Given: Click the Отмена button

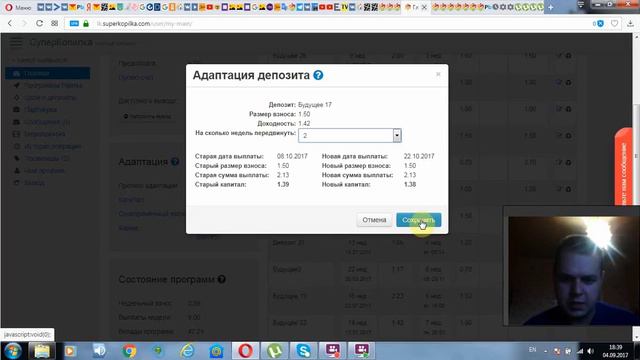Looking at the screenshot, I should [374, 220].
